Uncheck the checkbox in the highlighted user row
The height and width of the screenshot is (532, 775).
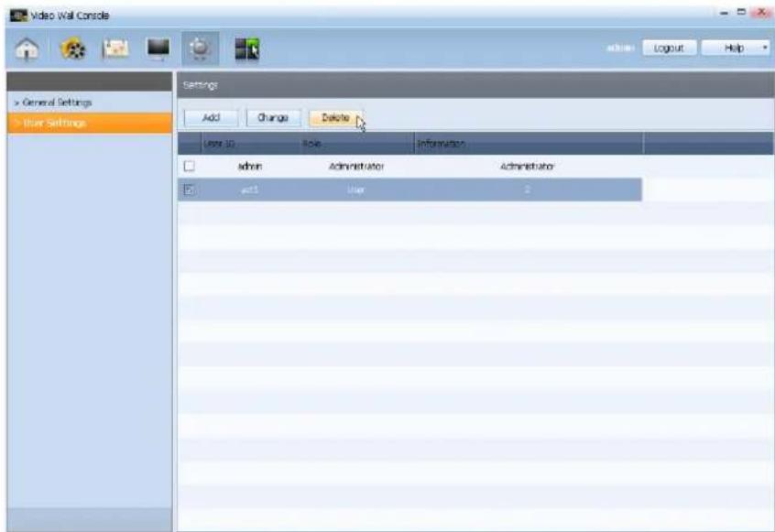[189, 190]
